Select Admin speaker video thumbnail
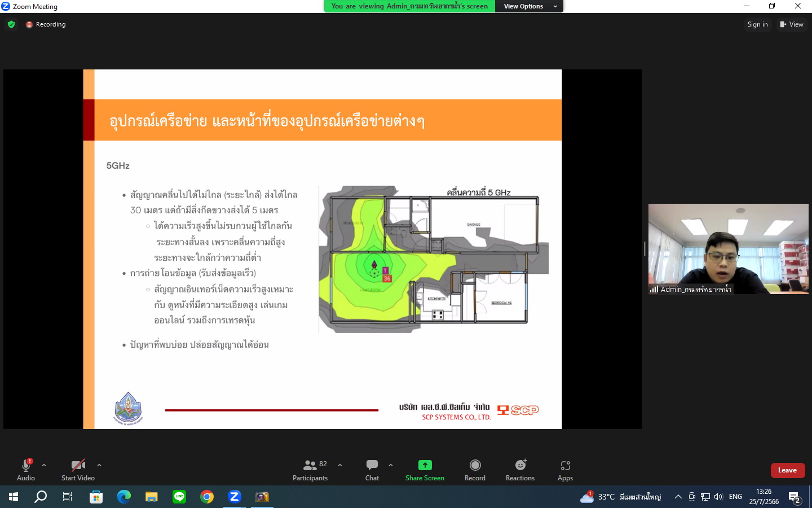 point(728,249)
